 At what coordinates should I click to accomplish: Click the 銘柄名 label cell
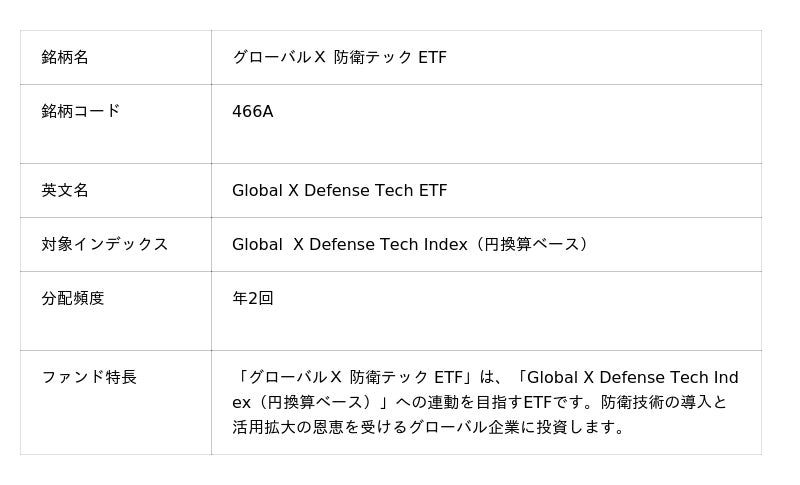(x=65, y=57)
